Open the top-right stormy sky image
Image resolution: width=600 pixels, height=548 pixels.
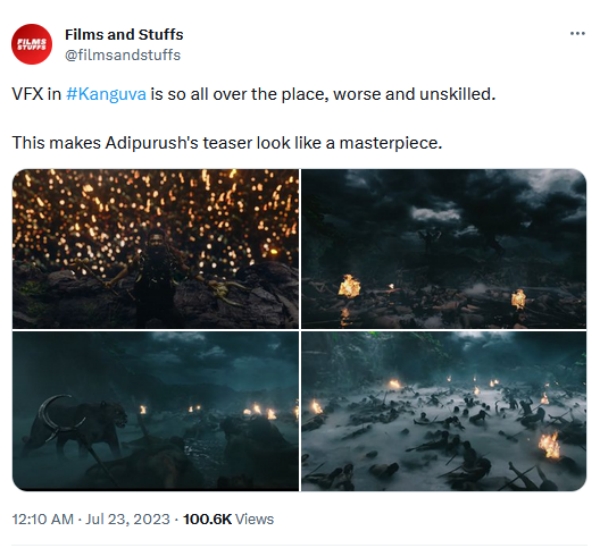pos(444,248)
